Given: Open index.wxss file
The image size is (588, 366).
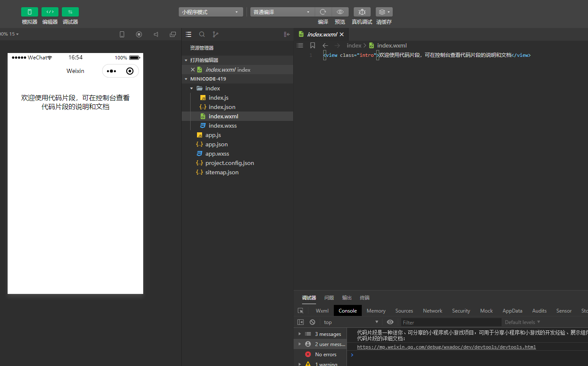Looking at the screenshot, I should click(237, 126).
